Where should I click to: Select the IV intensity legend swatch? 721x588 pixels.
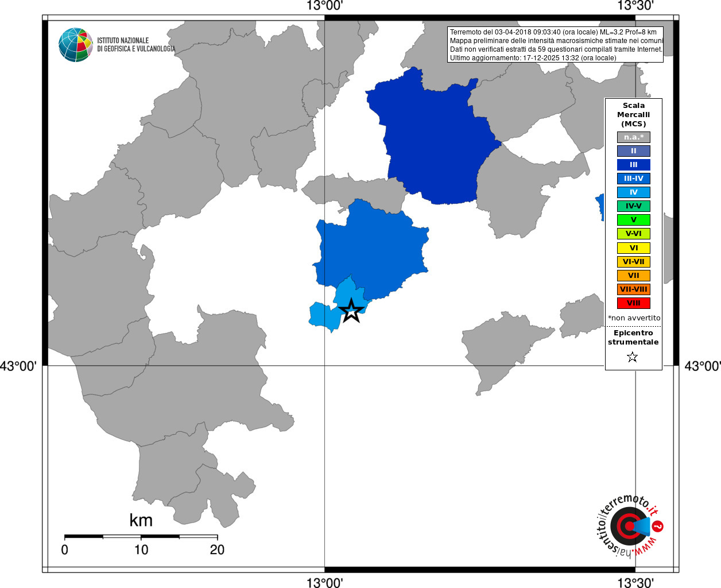[x=634, y=192]
